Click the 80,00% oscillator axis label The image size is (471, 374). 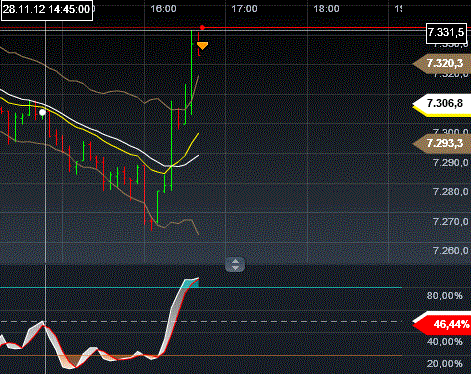point(445,295)
